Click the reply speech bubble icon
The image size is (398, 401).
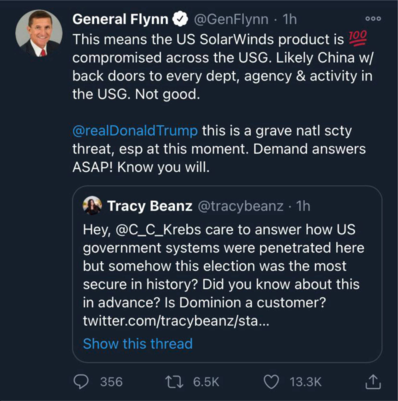click(81, 382)
